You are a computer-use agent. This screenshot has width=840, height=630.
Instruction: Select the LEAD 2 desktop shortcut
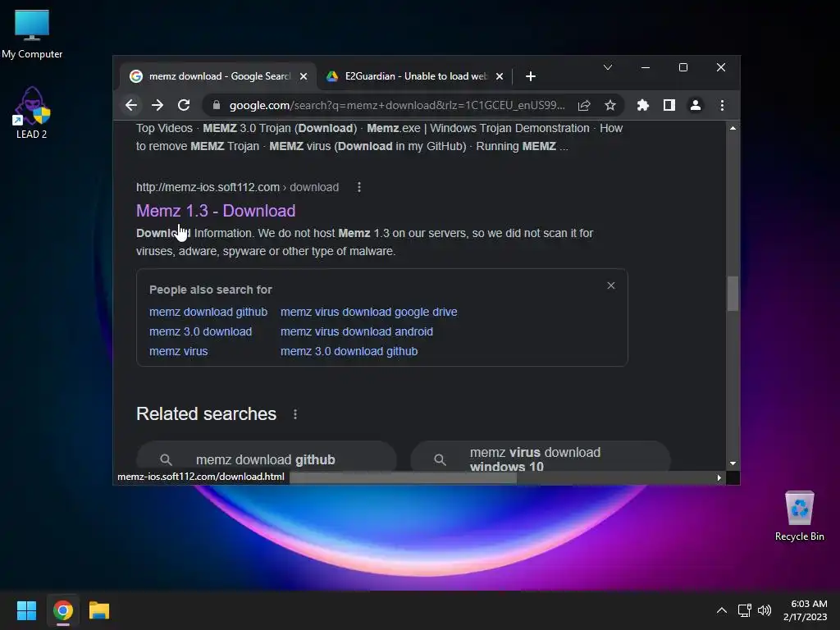tap(32, 113)
